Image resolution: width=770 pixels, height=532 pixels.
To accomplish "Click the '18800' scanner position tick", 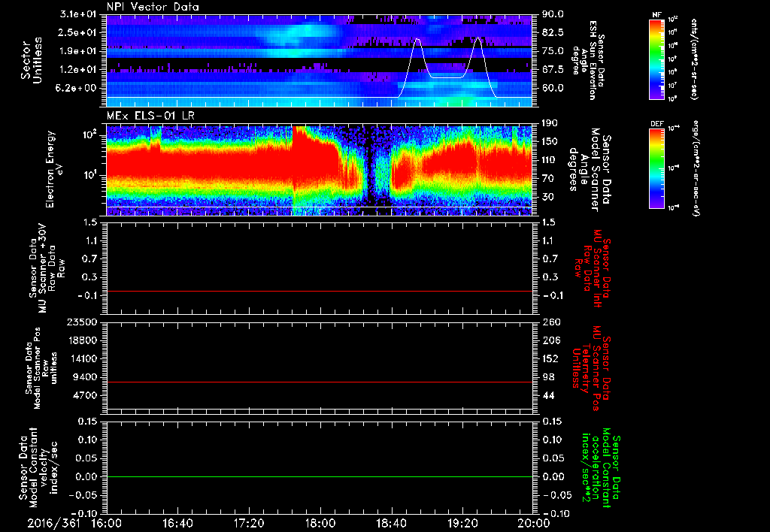I will pyautogui.click(x=83, y=340).
